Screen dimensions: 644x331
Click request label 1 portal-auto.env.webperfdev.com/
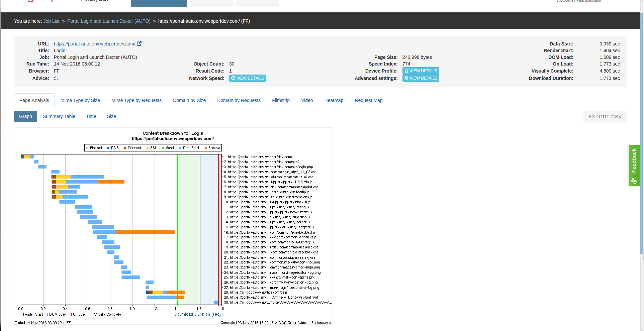[x=258, y=157]
